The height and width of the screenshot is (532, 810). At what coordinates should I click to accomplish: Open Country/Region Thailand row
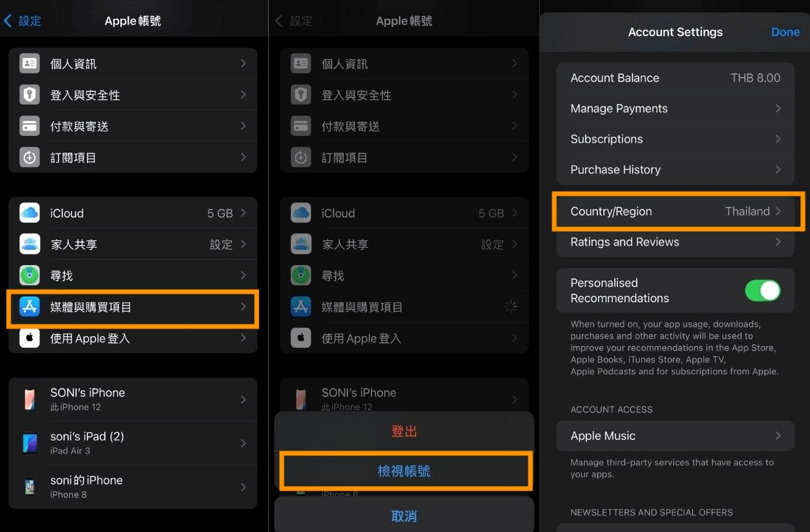[675, 211]
